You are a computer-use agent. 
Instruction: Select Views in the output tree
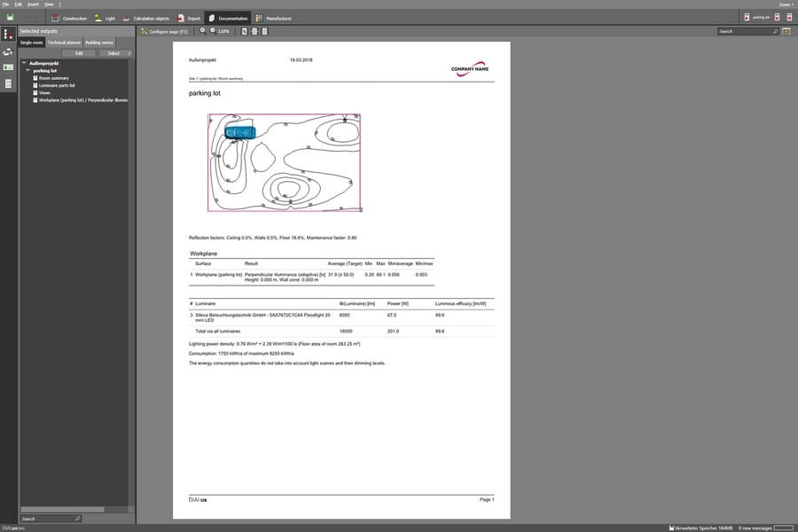click(45, 92)
